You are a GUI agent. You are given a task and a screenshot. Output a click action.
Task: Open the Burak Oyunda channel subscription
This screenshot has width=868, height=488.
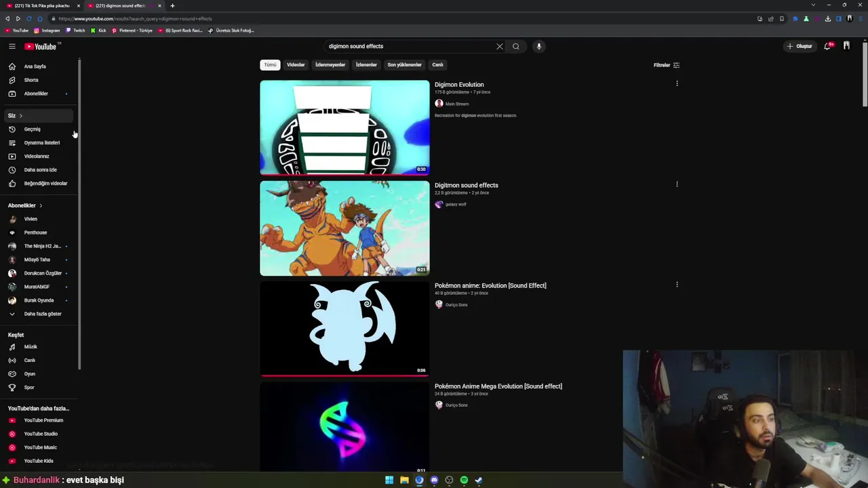[x=38, y=300]
